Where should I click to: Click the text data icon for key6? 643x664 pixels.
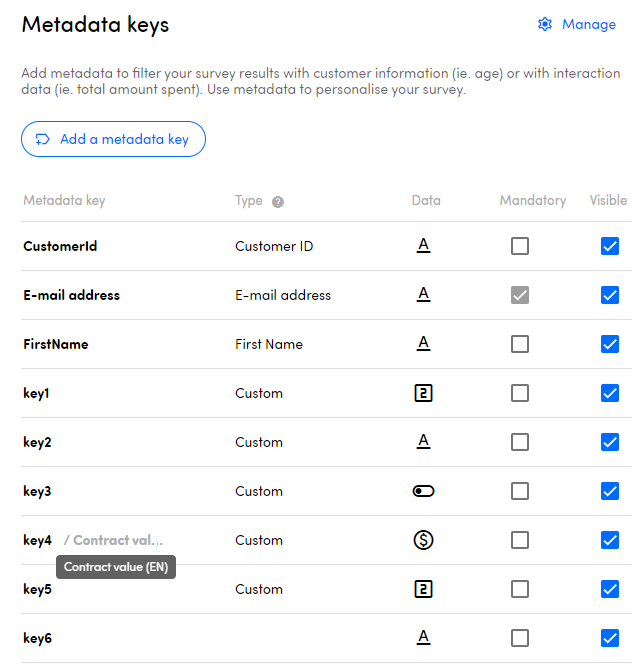click(x=423, y=638)
